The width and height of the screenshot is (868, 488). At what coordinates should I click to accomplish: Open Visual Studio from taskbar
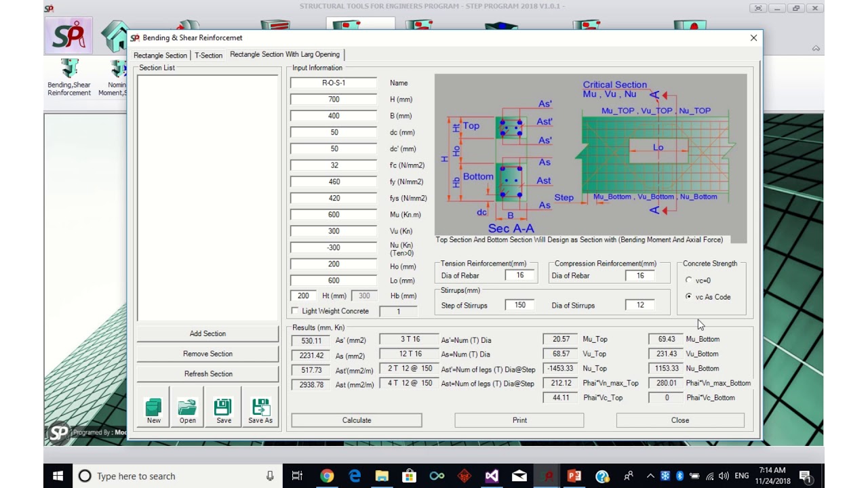tap(492, 476)
